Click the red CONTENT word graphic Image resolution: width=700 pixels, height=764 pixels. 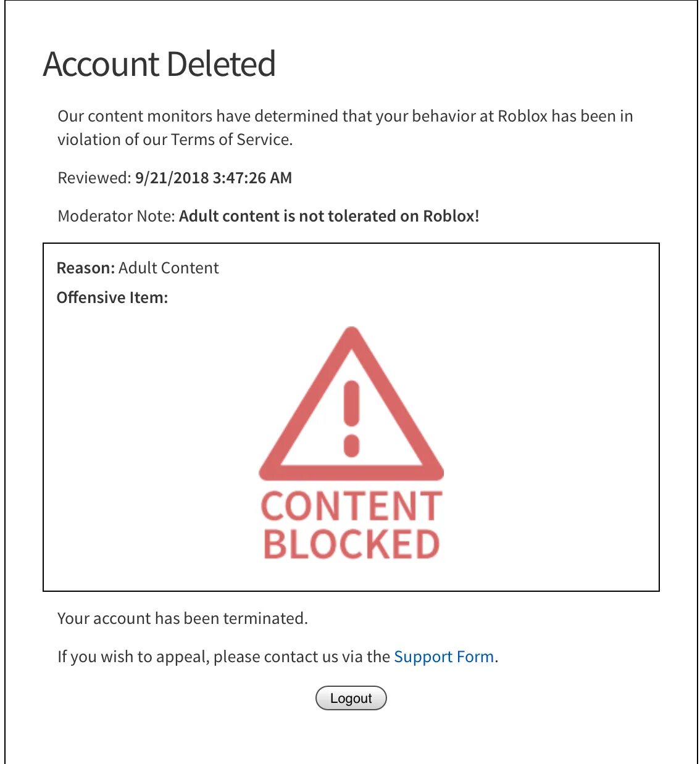[x=351, y=506]
